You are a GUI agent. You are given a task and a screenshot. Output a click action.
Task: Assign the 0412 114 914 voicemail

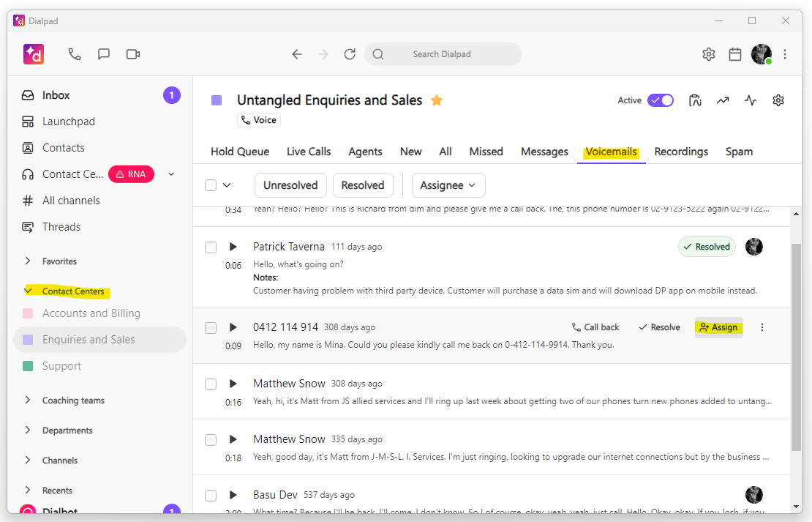pyautogui.click(x=719, y=327)
